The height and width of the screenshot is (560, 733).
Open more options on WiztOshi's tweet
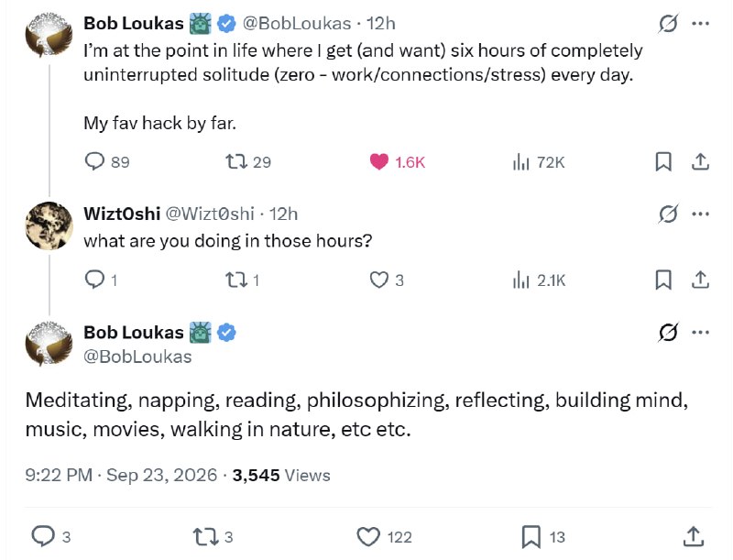pos(700,214)
